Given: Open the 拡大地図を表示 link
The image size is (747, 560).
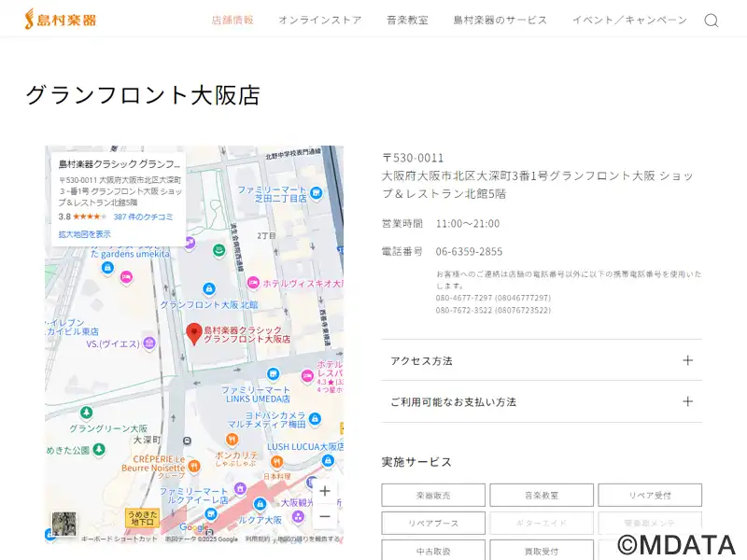Looking at the screenshot, I should (84, 234).
